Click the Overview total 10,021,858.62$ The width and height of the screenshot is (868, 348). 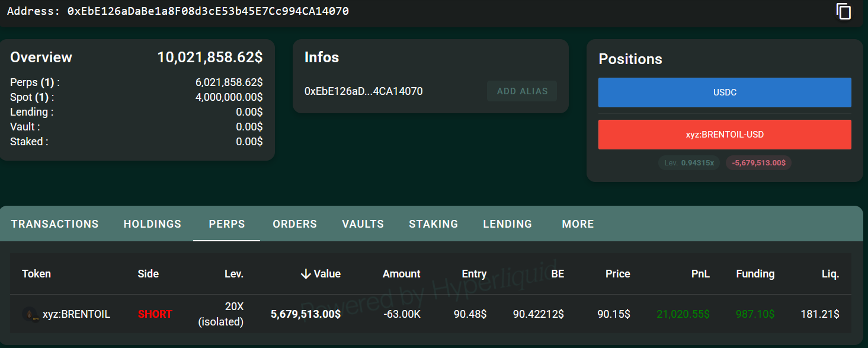click(210, 58)
